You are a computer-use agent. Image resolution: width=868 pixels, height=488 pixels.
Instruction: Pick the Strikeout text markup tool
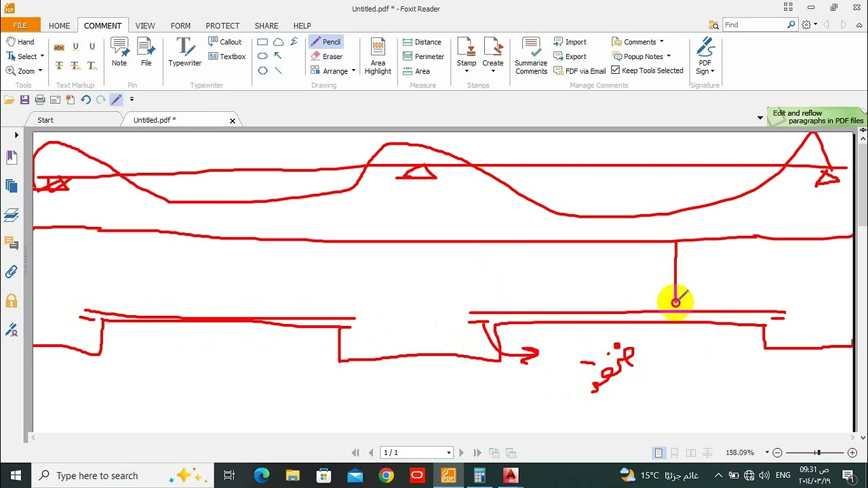59,66
